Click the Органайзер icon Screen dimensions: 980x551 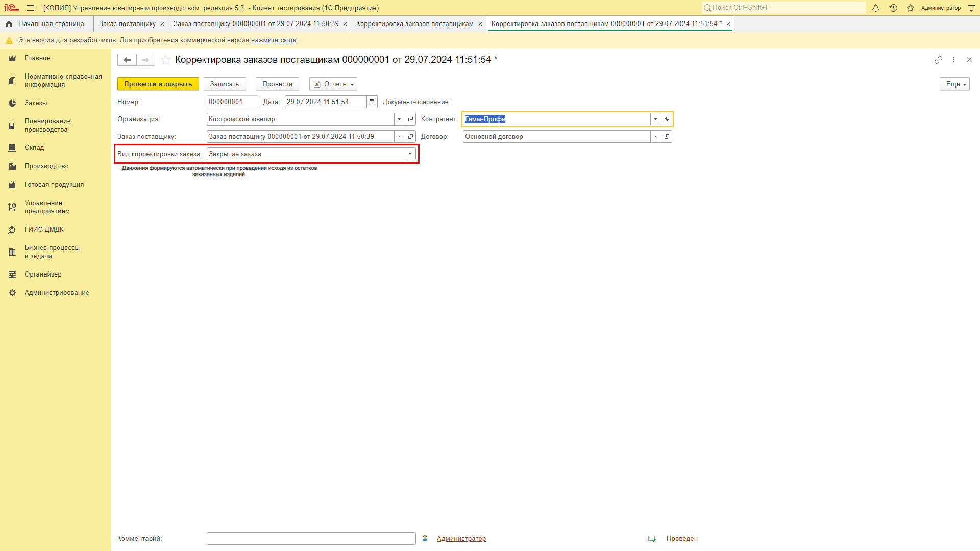coord(12,274)
